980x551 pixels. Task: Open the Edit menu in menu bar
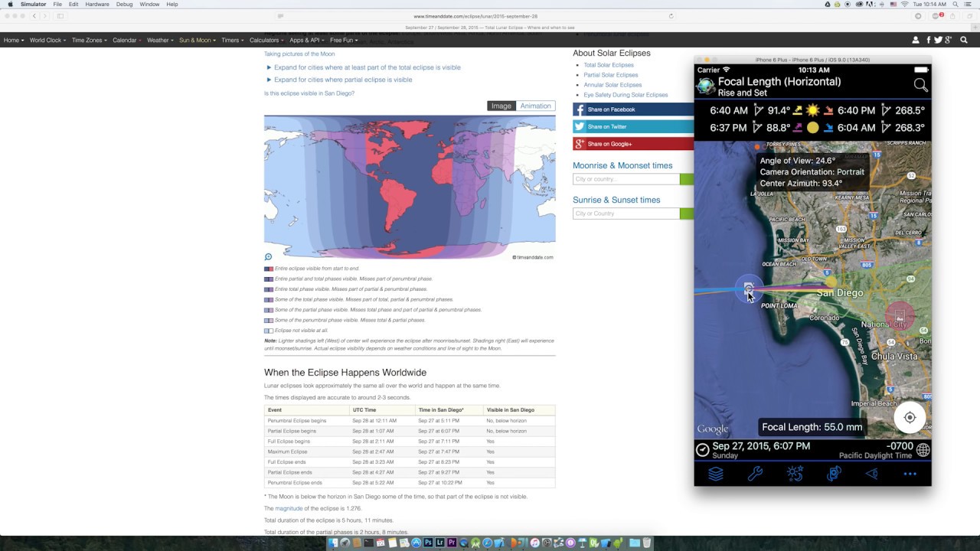73,5
